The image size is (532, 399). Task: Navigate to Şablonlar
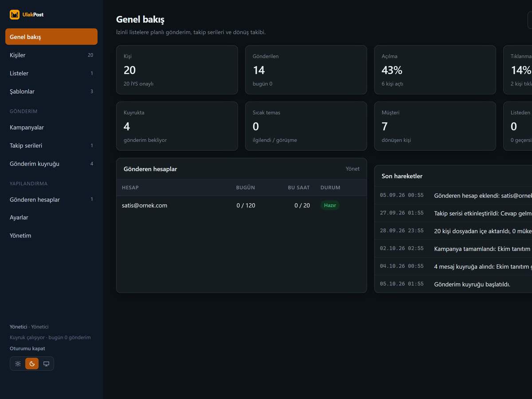pos(51,91)
